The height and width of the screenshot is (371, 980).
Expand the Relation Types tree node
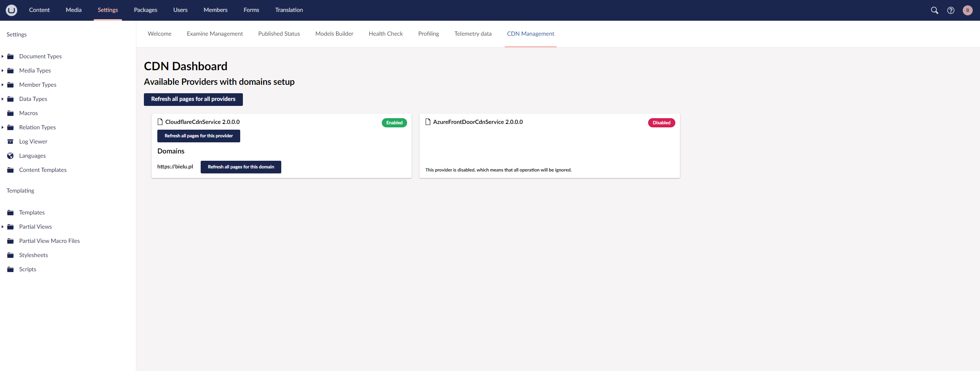pyautogui.click(x=3, y=127)
